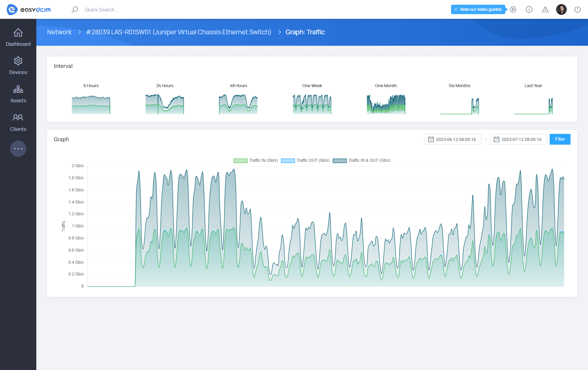
Task: Click Traffic OUT blue color swatch
Action: 288,160
